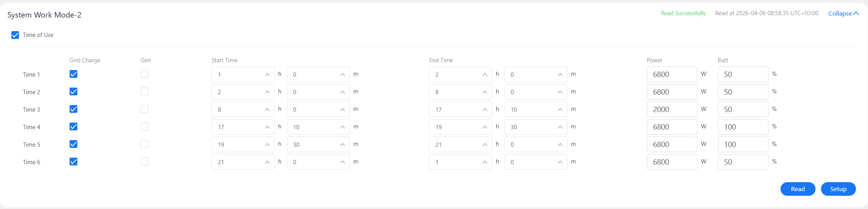Click Time 1 start hour chevron arrow
The image size is (868, 209).
pos(267,74)
